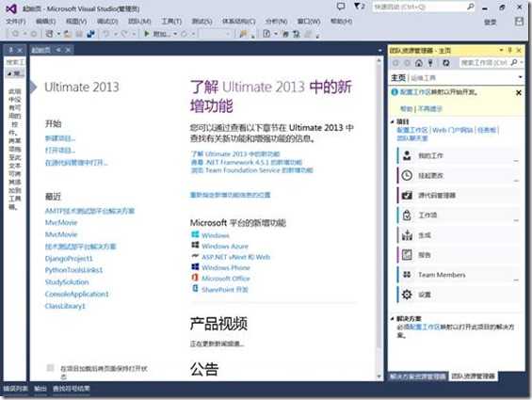Switch to the 错误列表 tab at bottom
Viewport: 532px width, 400px height.
(x=15, y=389)
